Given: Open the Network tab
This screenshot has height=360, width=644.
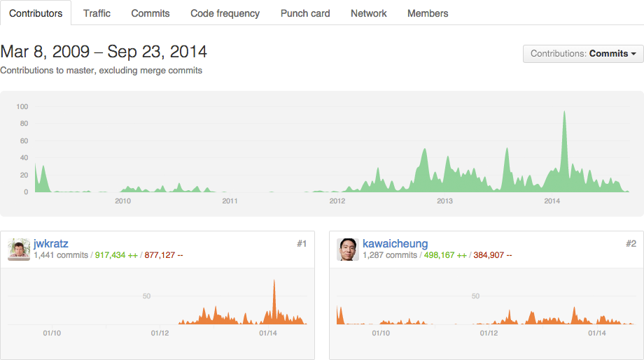Looking at the screenshot, I should click(x=369, y=13).
